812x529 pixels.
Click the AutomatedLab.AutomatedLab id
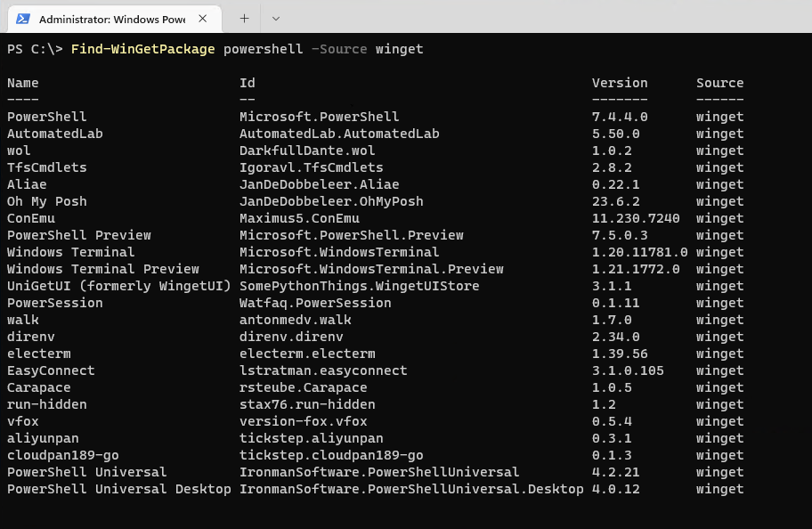tap(339, 134)
